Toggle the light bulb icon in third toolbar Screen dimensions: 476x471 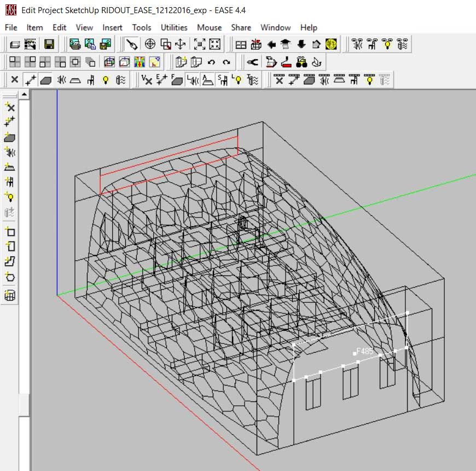106,80
